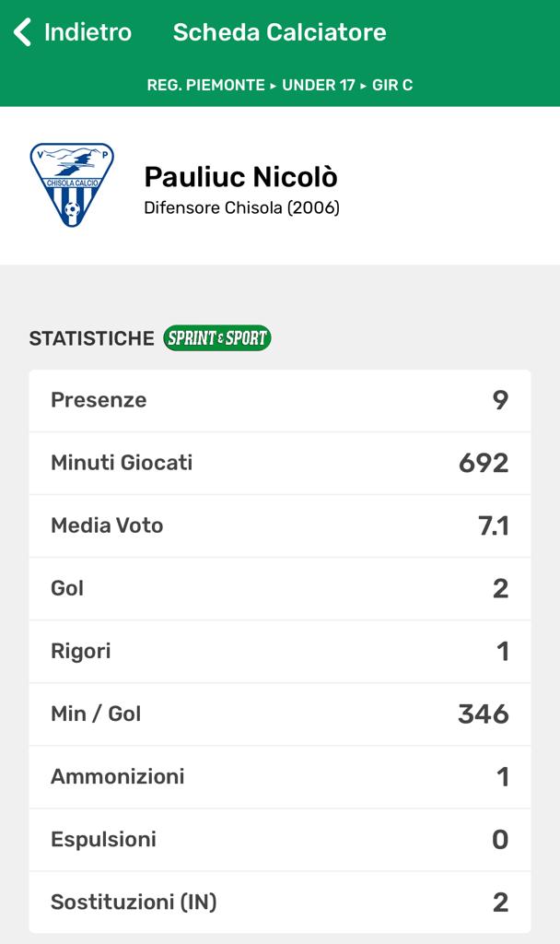
Task: Select the Rigori row
Action: pyautogui.click(x=280, y=651)
